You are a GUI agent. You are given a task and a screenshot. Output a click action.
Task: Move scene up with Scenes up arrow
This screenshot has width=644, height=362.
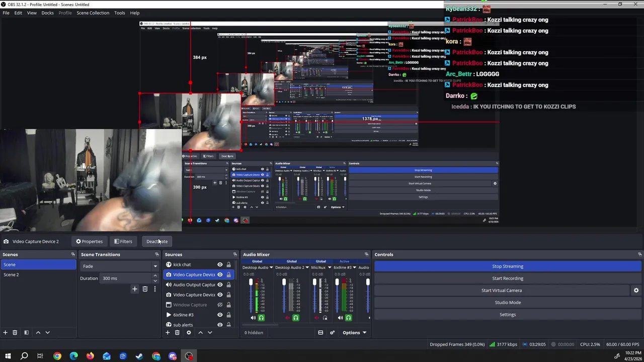pos(38,332)
